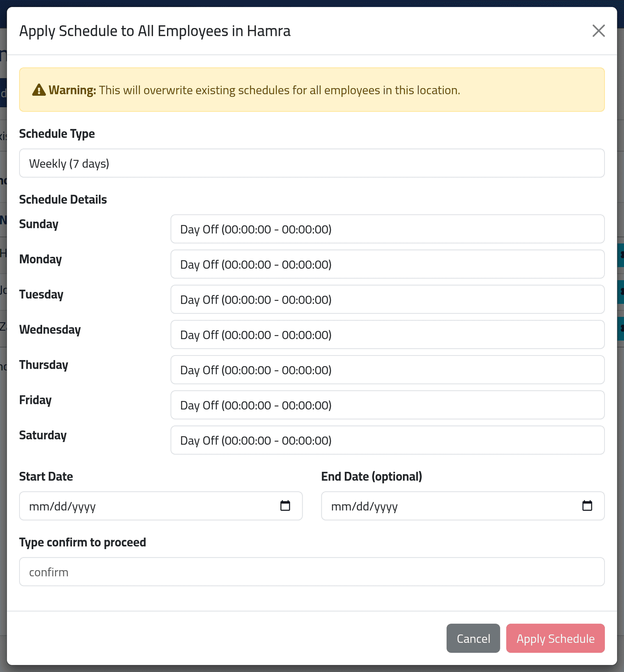The image size is (624, 672).
Task: Click the Saturday day label
Action: click(x=43, y=436)
